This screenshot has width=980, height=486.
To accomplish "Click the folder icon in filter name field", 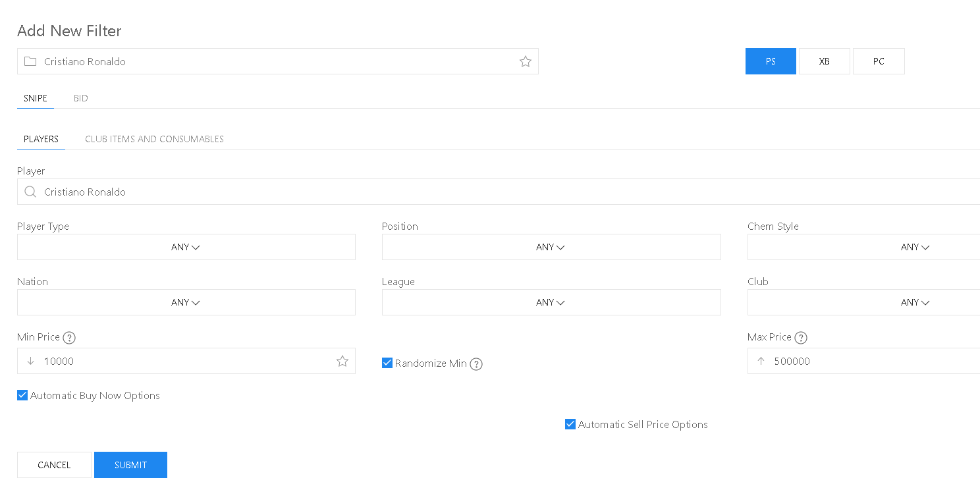I will coord(30,61).
